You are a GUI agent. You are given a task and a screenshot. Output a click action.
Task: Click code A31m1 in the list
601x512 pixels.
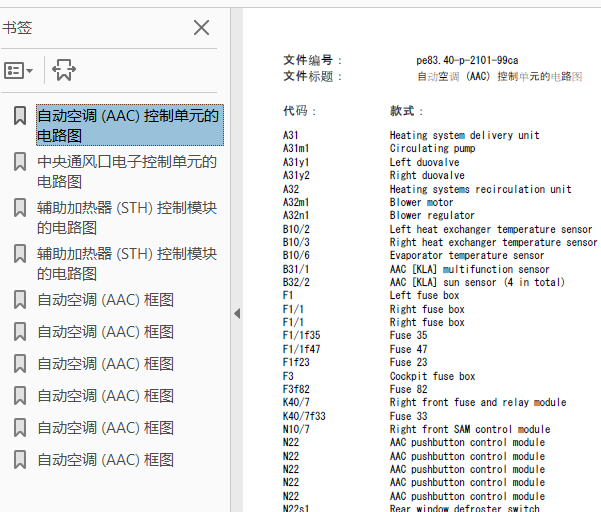click(296, 148)
